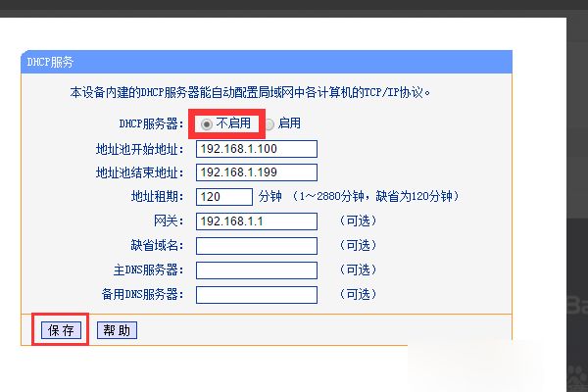Click the Baidu paw watermark icon
The image size is (588, 392).
click(578, 377)
